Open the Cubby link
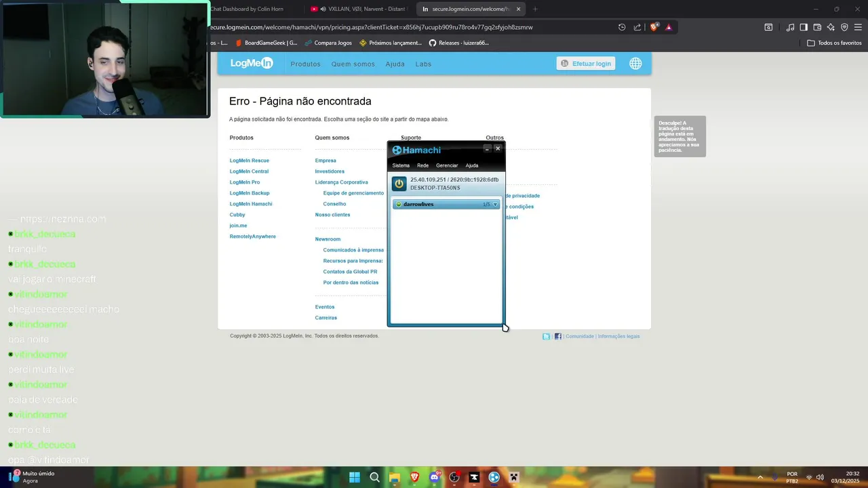 (x=237, y=215)
